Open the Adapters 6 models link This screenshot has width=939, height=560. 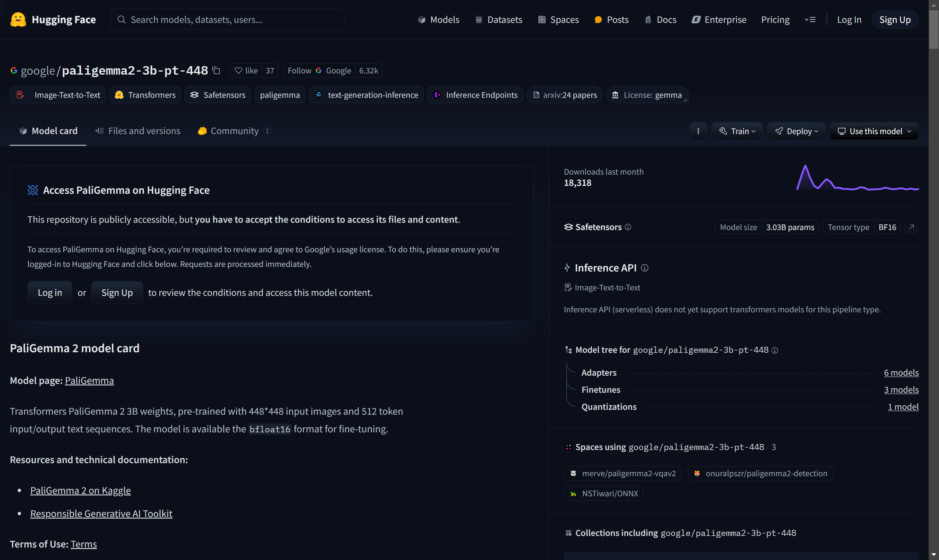click(x=901, y=372)
